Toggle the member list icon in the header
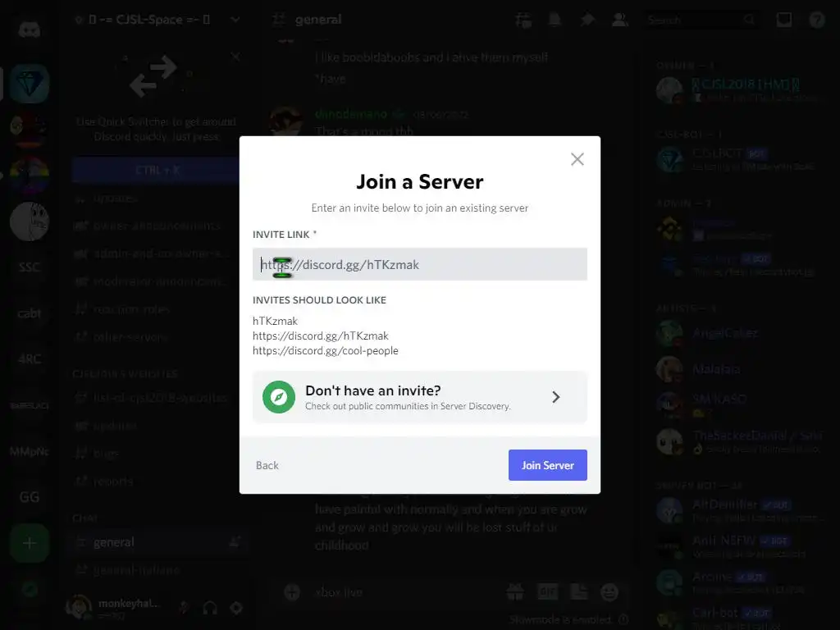This screenshot has height=630, width=840. tap(620, 20)
